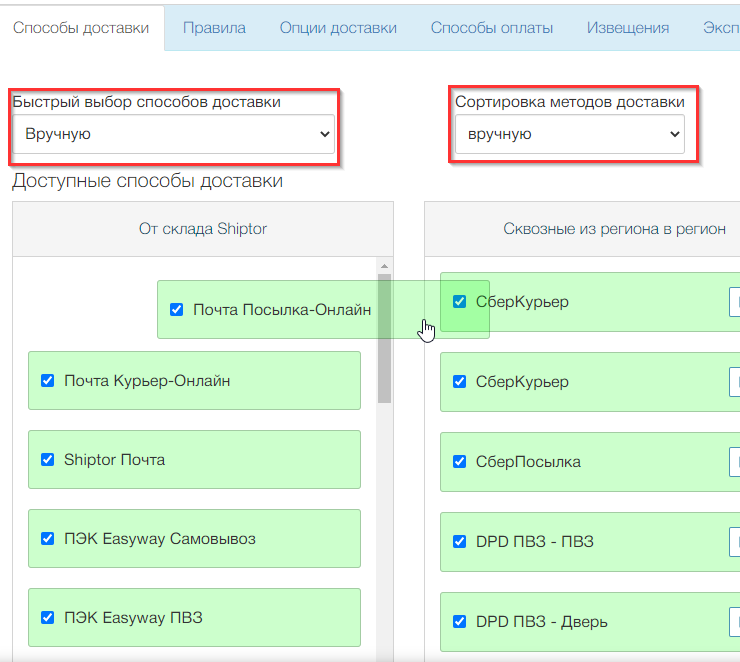The width and height of the screenshot is (740, 662).
Task: Click the От склада Shiptor column header
Action: pos(203,229)
